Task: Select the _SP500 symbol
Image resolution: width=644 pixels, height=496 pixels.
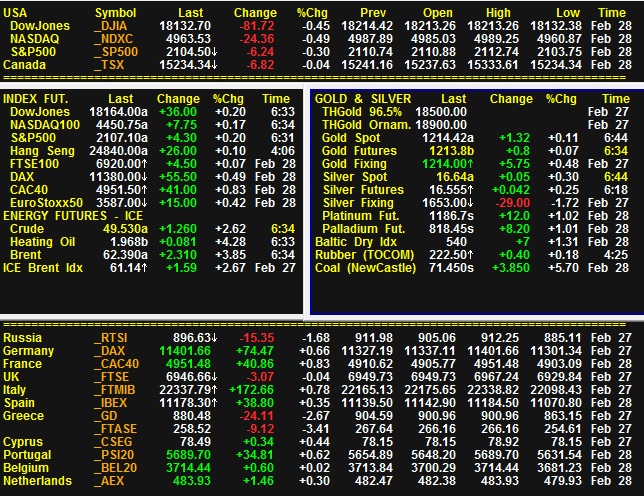Action: coord(116,52)
